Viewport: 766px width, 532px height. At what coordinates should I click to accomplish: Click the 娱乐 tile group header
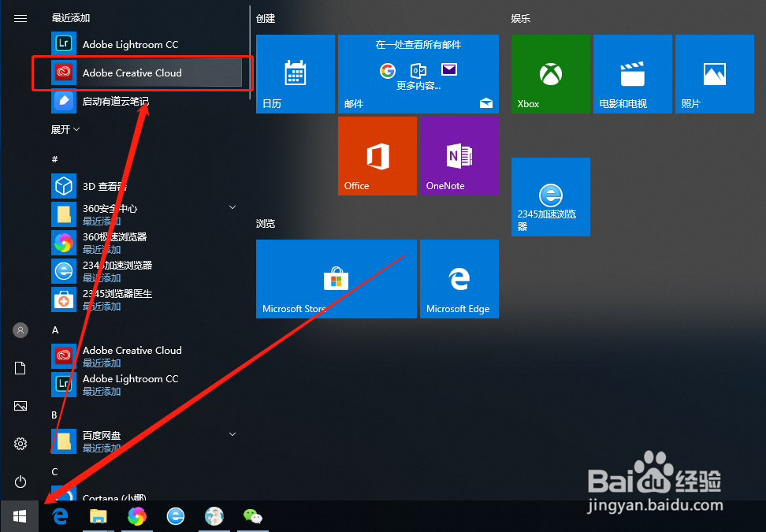pyautogui.click(x=521, y=19)
